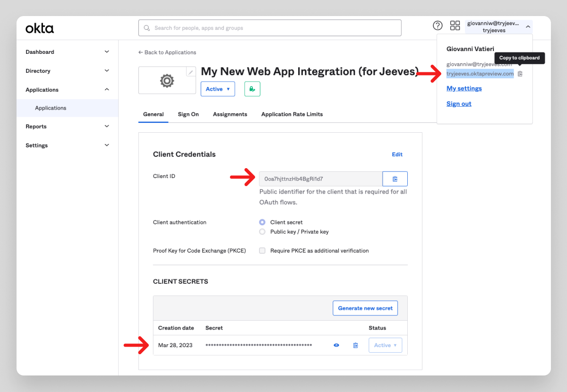Click the gear app logo placeholder

pos(167,81)
